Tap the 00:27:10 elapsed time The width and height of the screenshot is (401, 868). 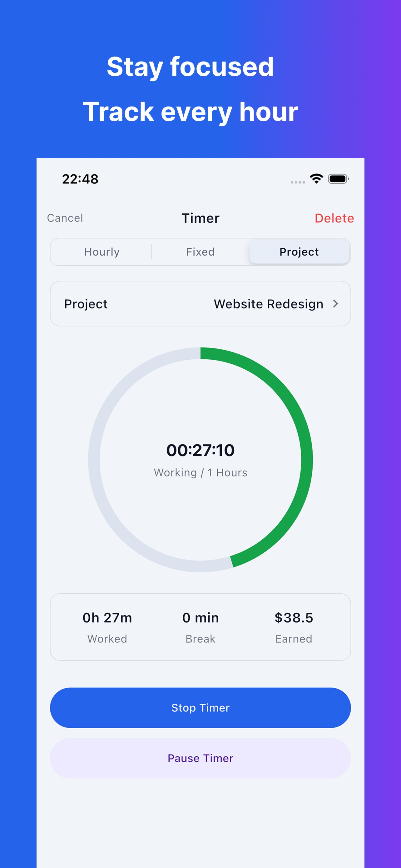pyautogui.click(x=200, y=450)
